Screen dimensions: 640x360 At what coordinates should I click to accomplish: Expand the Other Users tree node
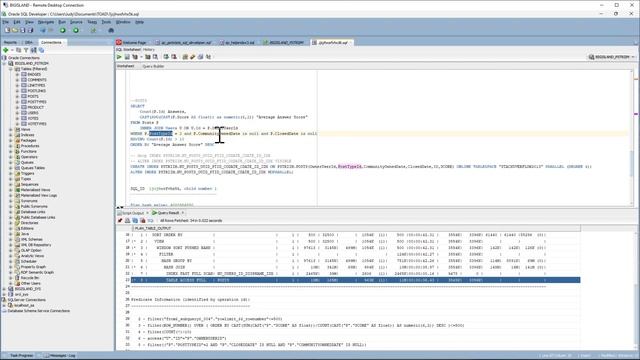coord(11,283)
